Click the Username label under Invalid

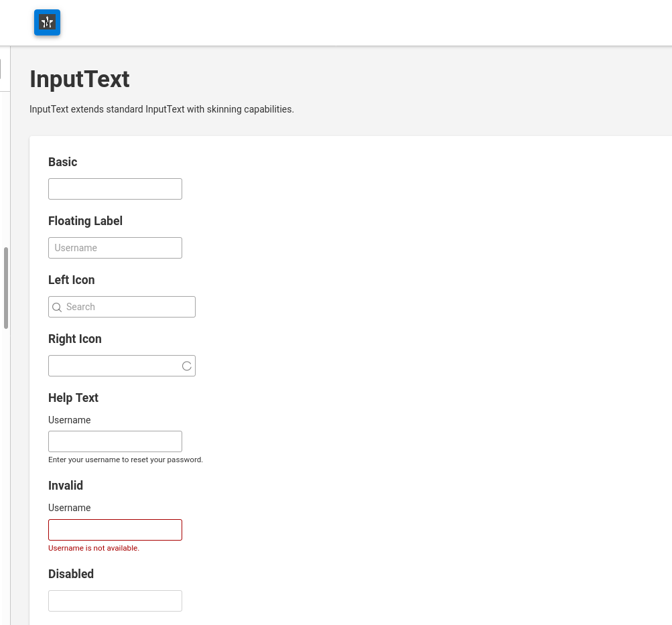click(70, 508)
